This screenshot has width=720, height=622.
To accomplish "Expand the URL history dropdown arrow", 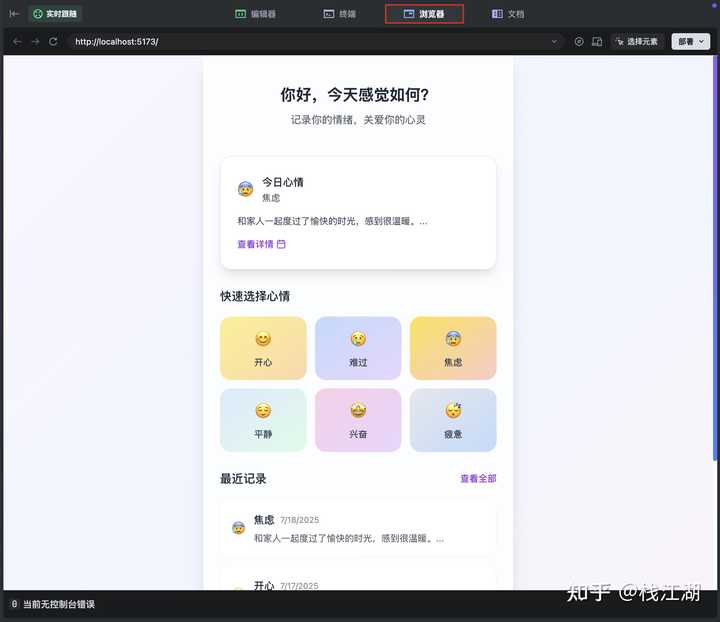I will (554, 41).
